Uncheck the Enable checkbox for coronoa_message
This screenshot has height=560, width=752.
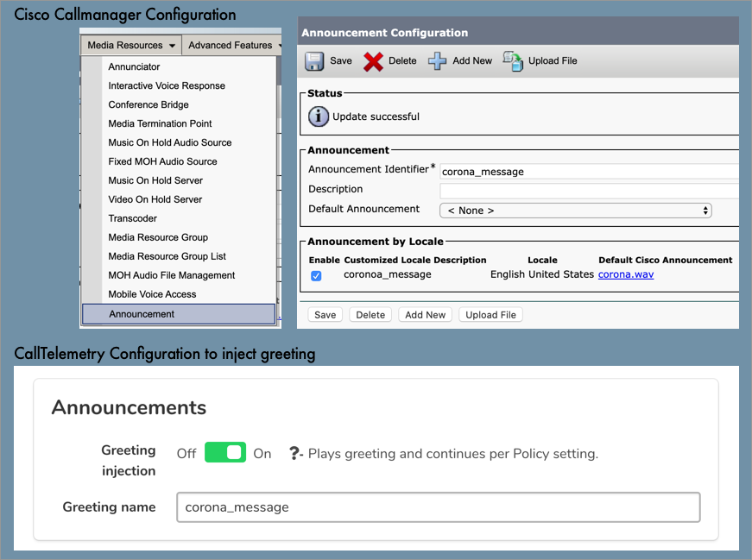coord(316,275)
